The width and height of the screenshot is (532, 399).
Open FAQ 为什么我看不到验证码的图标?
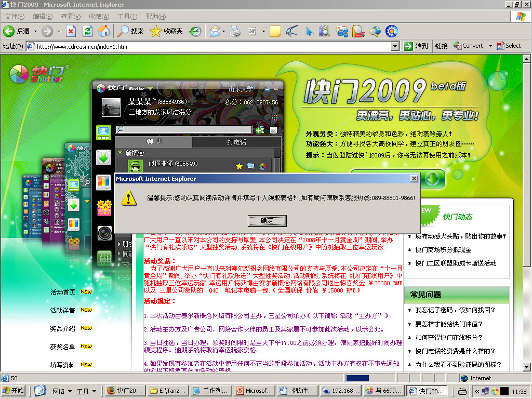tap(458, 365)
